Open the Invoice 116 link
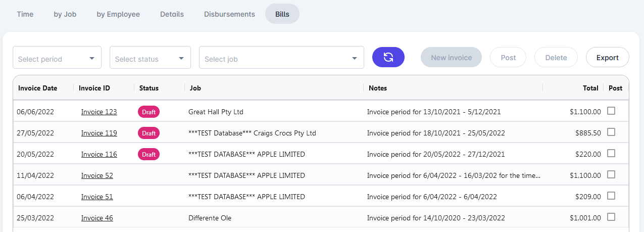Viewport: 644px width, 232px height. [x=99, y=154]
